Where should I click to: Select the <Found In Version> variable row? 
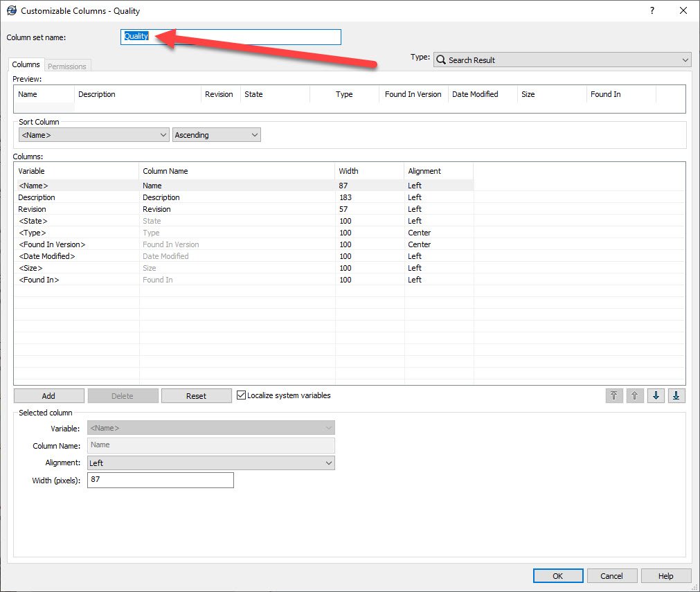point(52,244)
